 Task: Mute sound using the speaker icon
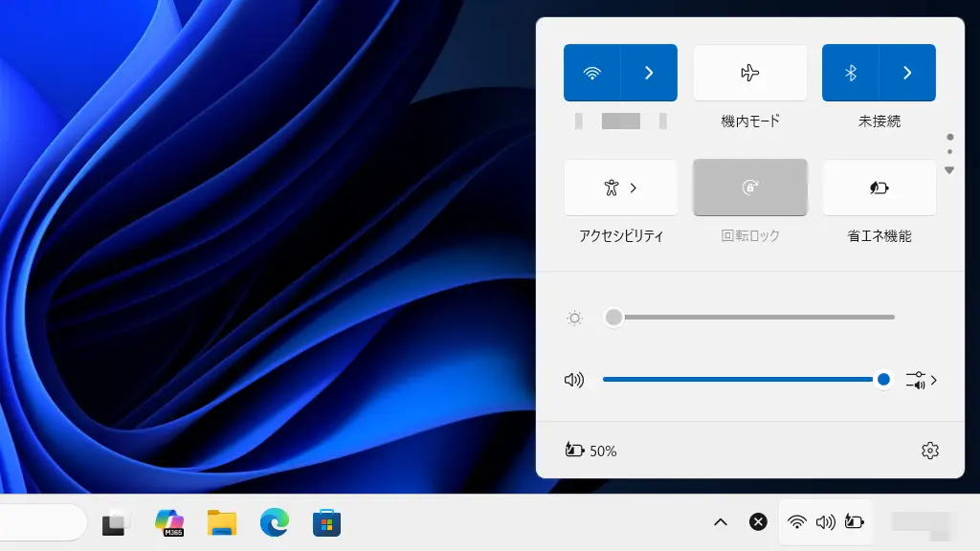coord(574,380)
